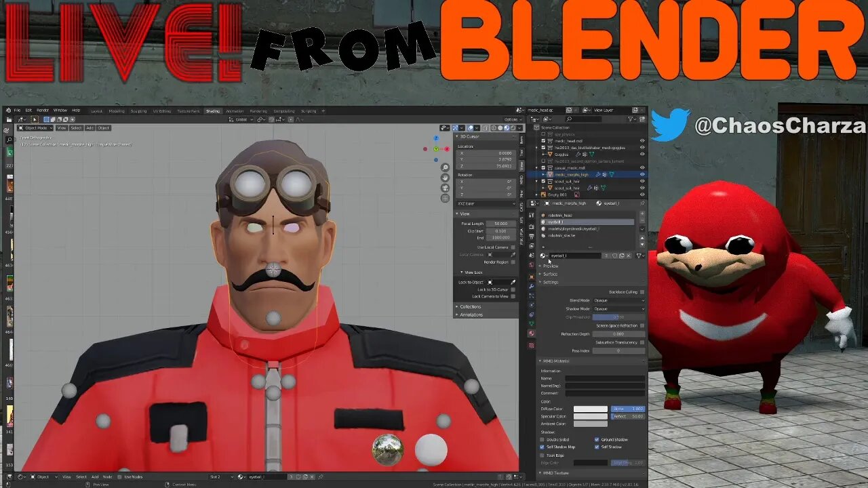
Task: Open the Shadow Mode Opaque dropdown
Action: pos(618,308)
